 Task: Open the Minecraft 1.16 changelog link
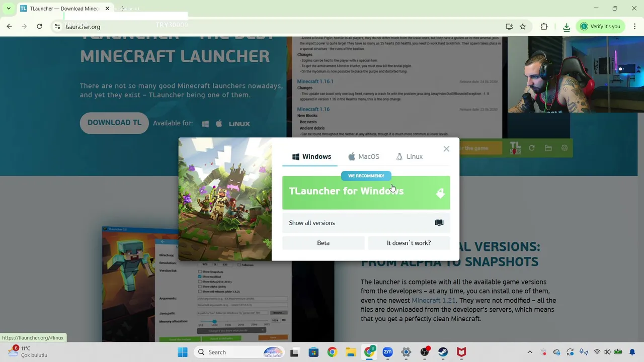313,109
